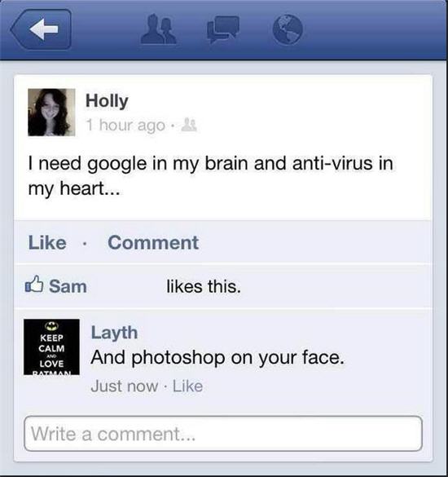The width and height of the screenshot is (448, 477).
Task: Open the notifications globe icon
Action: point(288,30)
